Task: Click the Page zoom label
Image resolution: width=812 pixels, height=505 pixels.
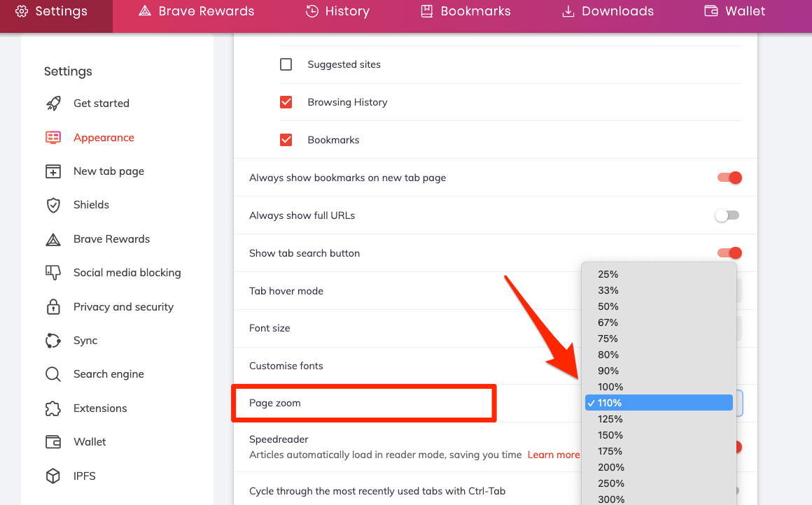Action: [274, 403]
